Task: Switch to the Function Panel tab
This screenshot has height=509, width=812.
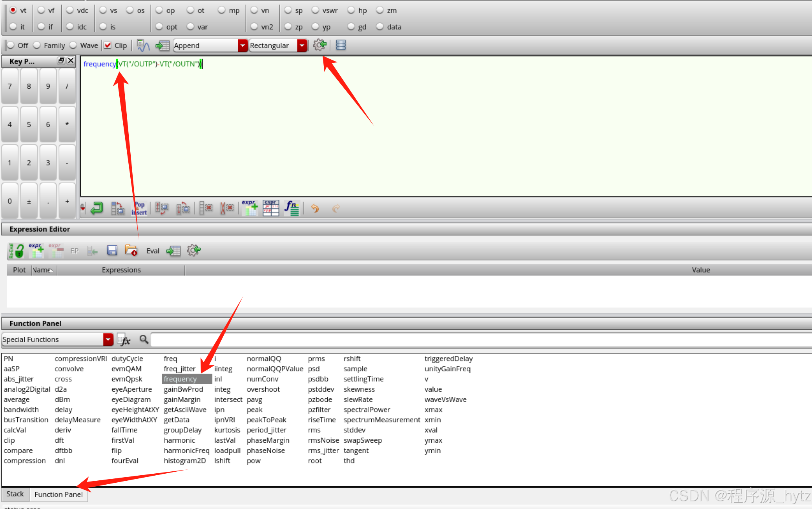Action: coord(58,494)
